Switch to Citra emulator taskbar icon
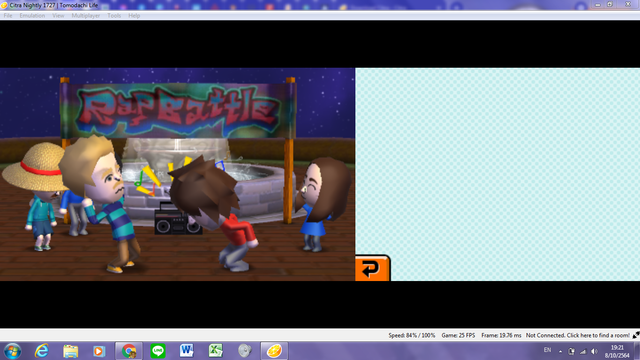640x360 pixels. [x=274, y=351]
